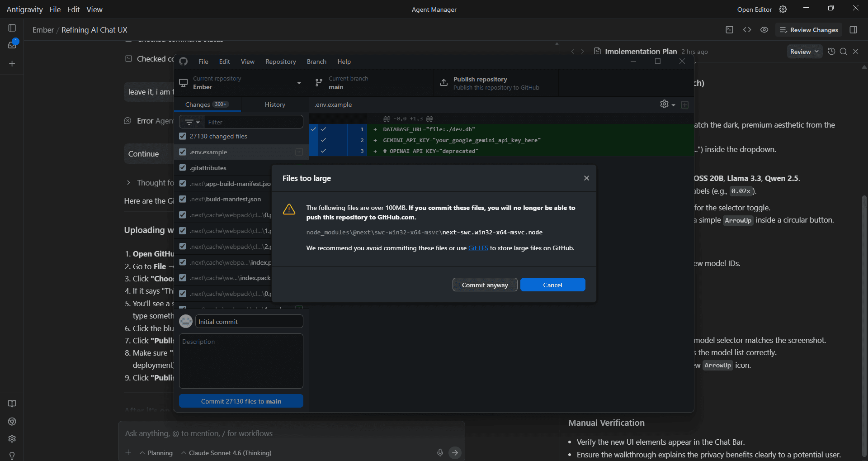The height and width of the screenshot is (461, 868).
Task: Open the Current branch main dropdown
Action: 371,83
